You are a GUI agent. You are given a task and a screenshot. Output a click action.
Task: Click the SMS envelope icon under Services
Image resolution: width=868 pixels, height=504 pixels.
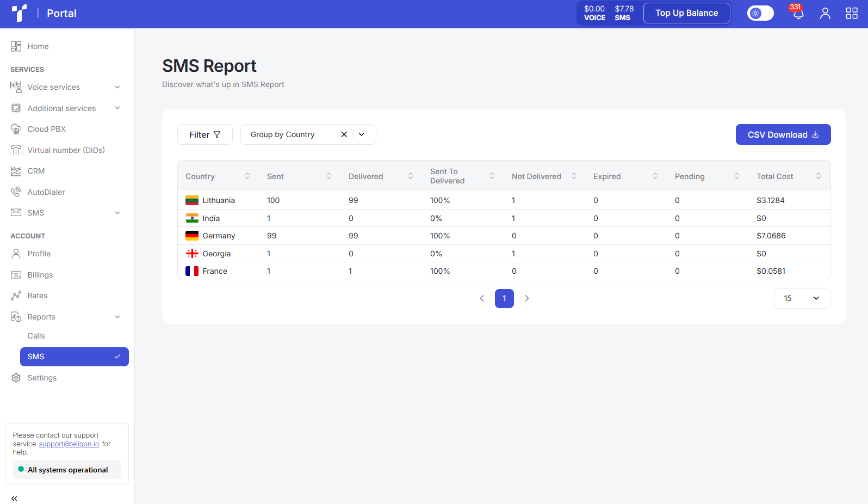(16, 213)
